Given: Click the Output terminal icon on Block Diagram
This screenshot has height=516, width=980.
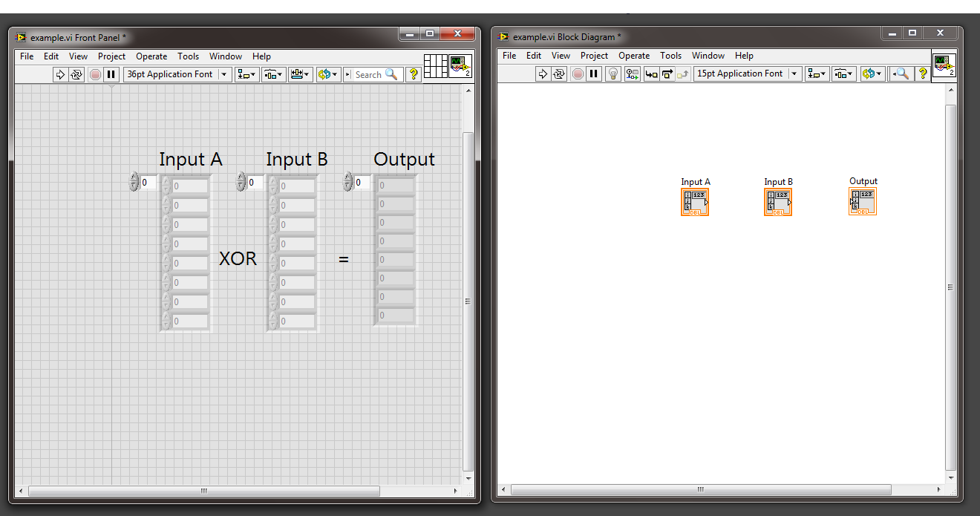Looking at the screenshot, I should (x=863, y=200).
